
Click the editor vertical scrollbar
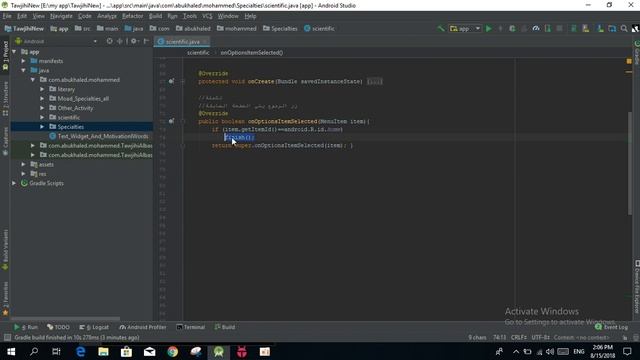click(629, 162)
